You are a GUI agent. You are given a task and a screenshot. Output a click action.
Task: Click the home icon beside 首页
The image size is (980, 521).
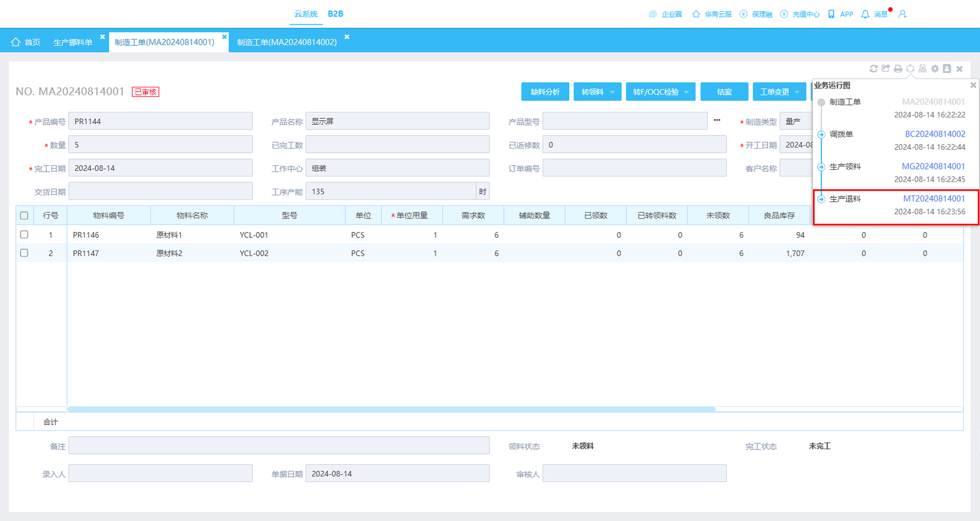[16, 42]
